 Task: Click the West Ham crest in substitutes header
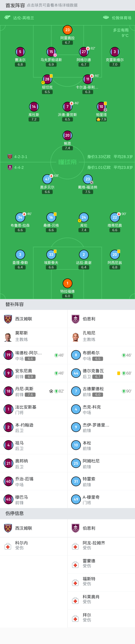pos(8,319)
